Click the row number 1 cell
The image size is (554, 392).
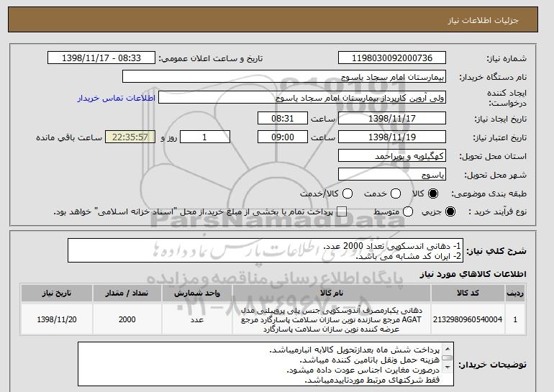[515, 319]
